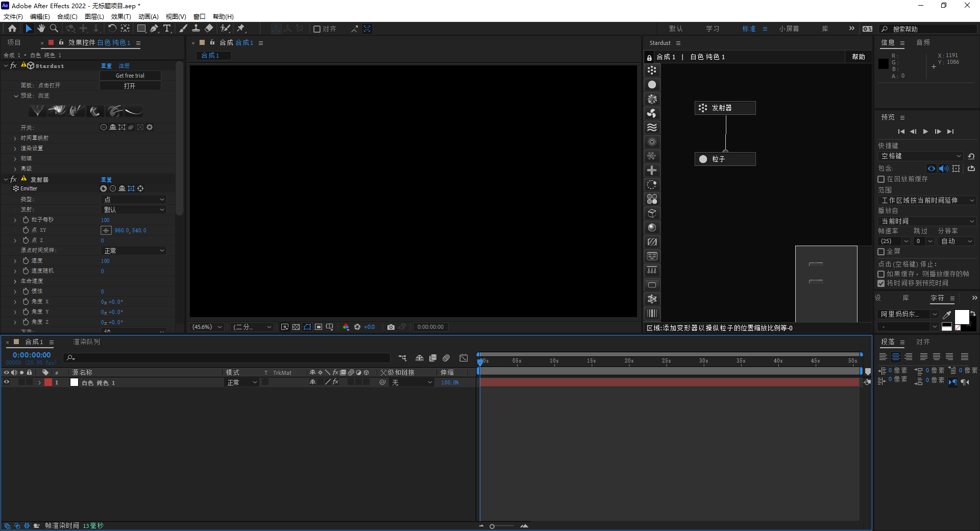
Task: Add Stardust Turbulence wave icon
Action: click(x=652, y=128)
